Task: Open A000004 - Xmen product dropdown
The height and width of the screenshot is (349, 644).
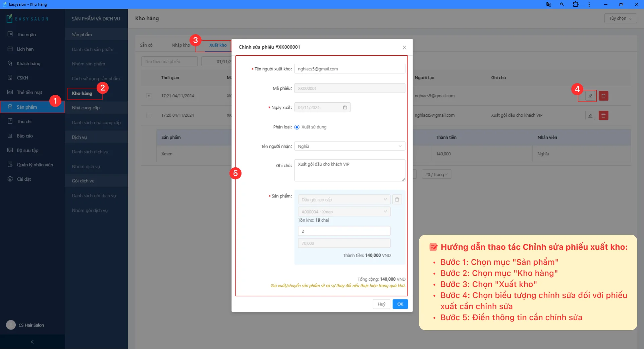Action: coord(344,212)
